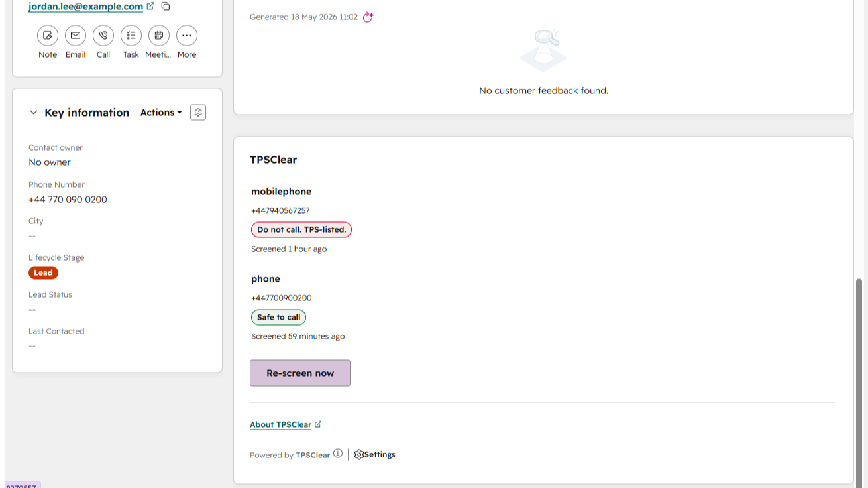Collapse the Key information section chevron
Viewport: 868px width, 488px height.
click(x=34, y=113)
